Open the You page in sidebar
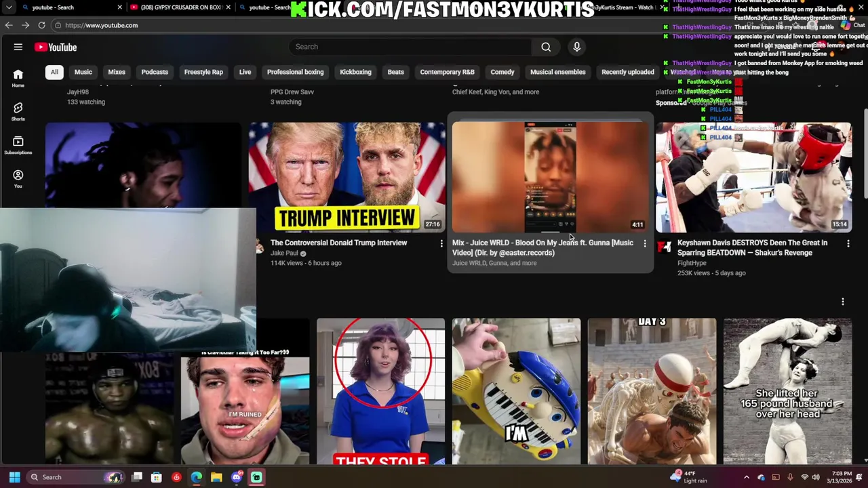Viewport: 868px width, 488px height. [x=18, y=179]
